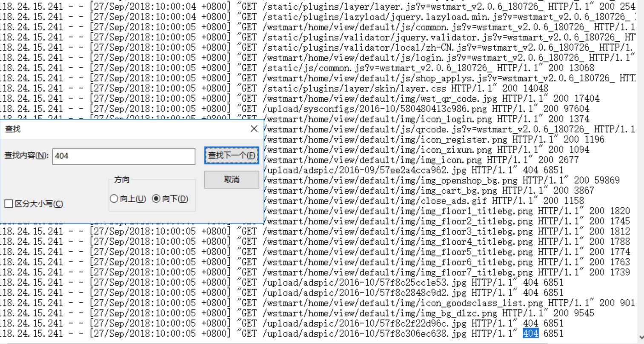Click the 查找内容 input field containing 404
Image resolution: width=644 pixels, height=344 pixels.
124,156
